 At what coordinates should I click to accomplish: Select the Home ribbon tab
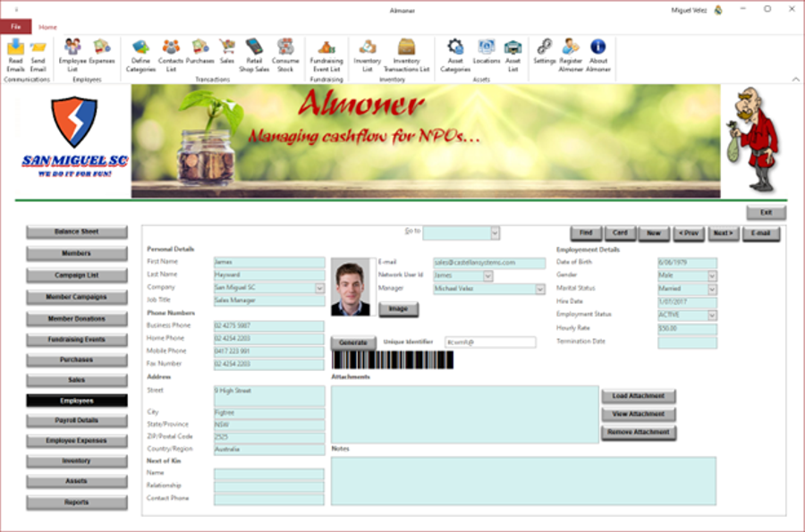click(x=47, y=27)
